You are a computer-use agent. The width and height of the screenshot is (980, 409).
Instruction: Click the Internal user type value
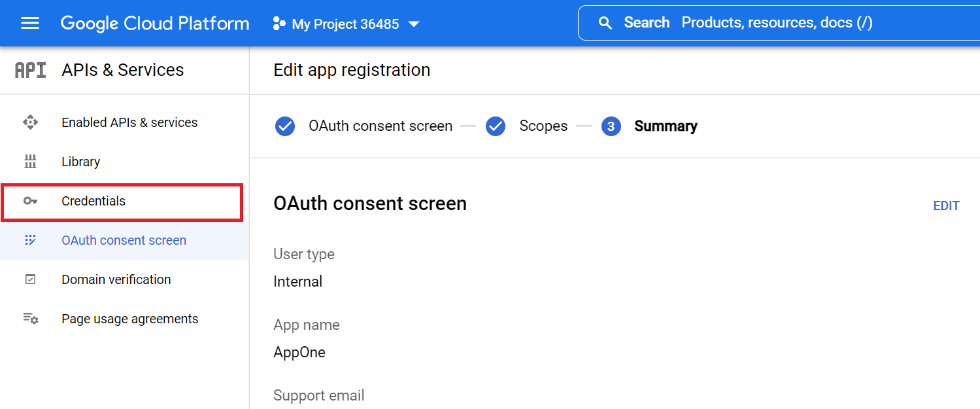tap(298, 281)
